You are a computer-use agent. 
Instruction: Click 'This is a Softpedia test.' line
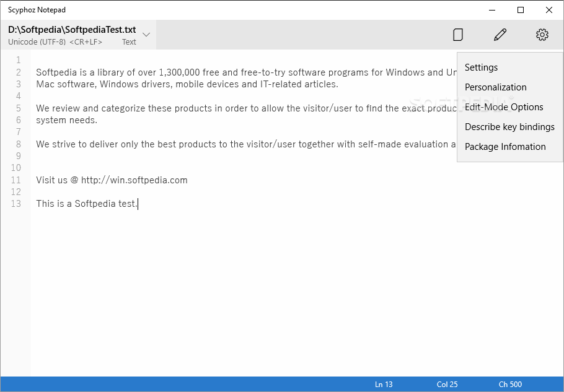coord(86,204)
